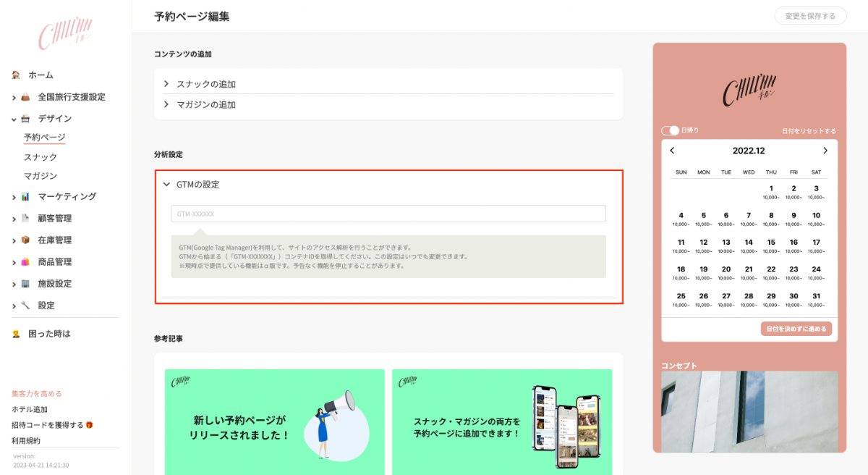Screen dimensions: 868x475
Task: Toggle the 日帰り switch in preview
Action: point(670,130)
